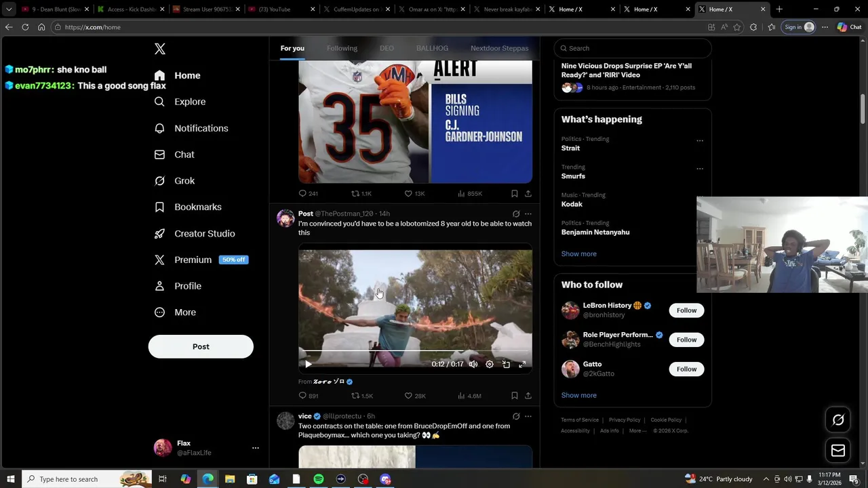
Task: Enter fullscreen on the video
Action: [522, 365]
